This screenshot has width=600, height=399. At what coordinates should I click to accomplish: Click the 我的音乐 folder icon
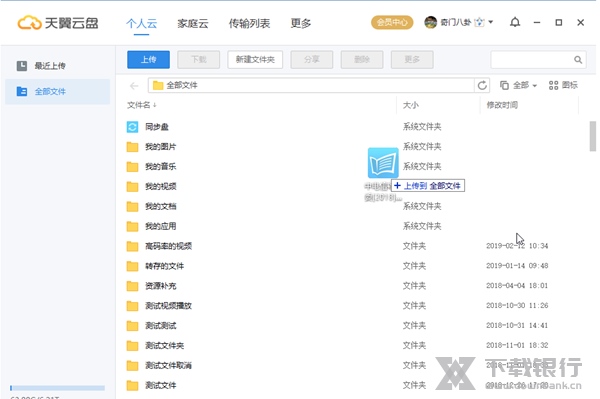pos(132,167)
